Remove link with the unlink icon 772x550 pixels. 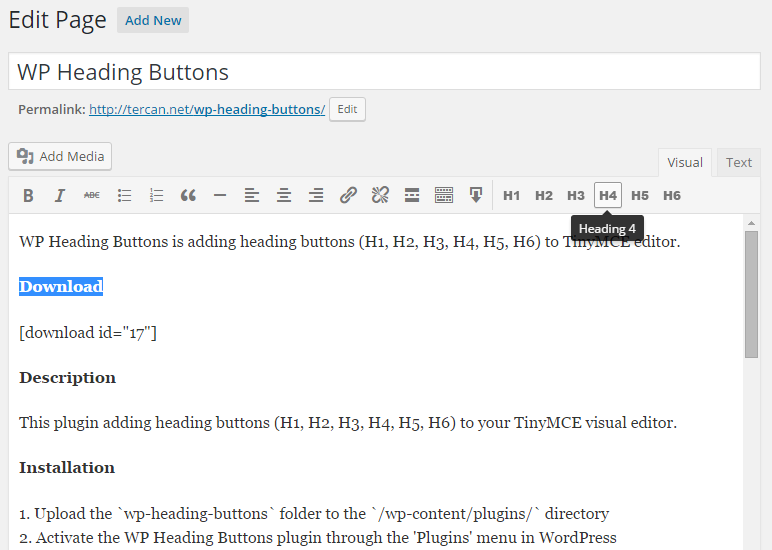click(x=380, y=195)
